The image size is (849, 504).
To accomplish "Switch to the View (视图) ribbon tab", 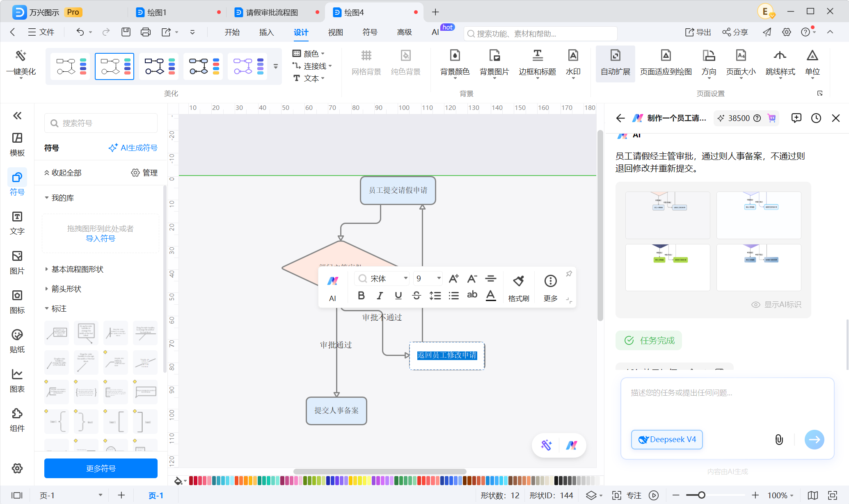I will 335,32.
